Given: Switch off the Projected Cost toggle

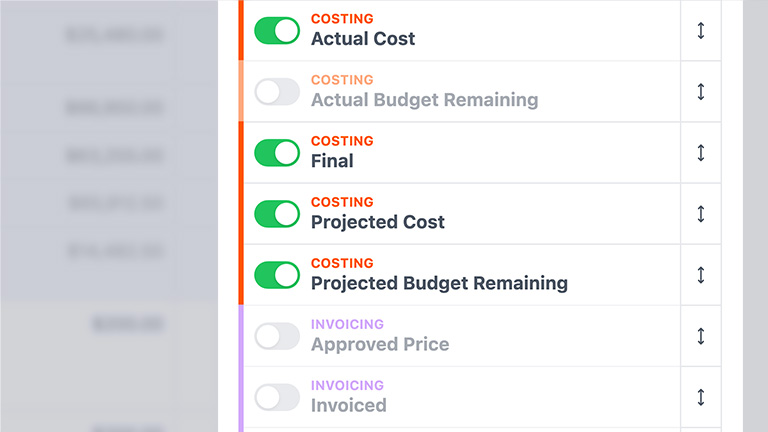Looking at the screenshot, I should [x=277, y=214].
